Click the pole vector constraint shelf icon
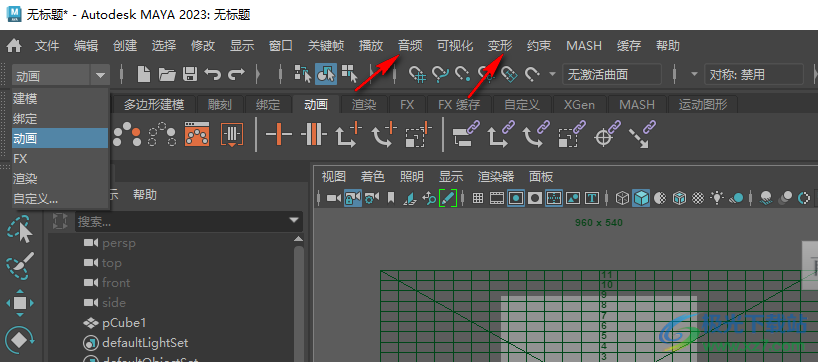Viewport: 818px width, 362px height. coord(642,135)
